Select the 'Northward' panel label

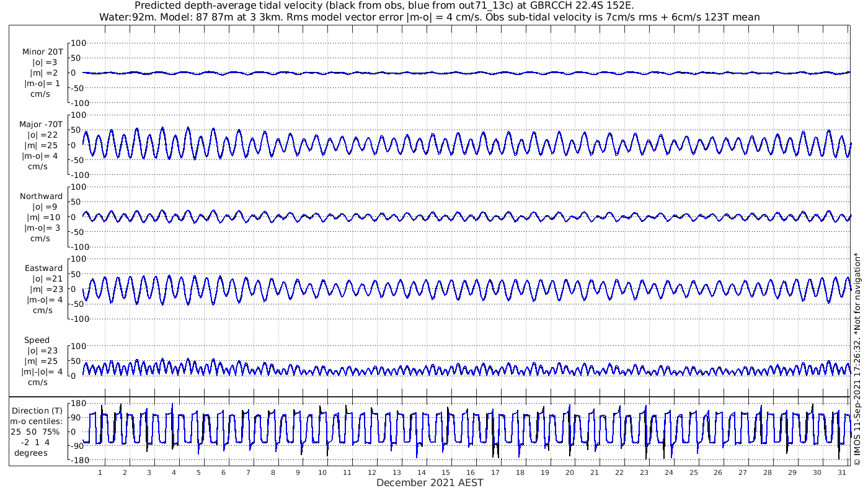(x=42, y=197)
